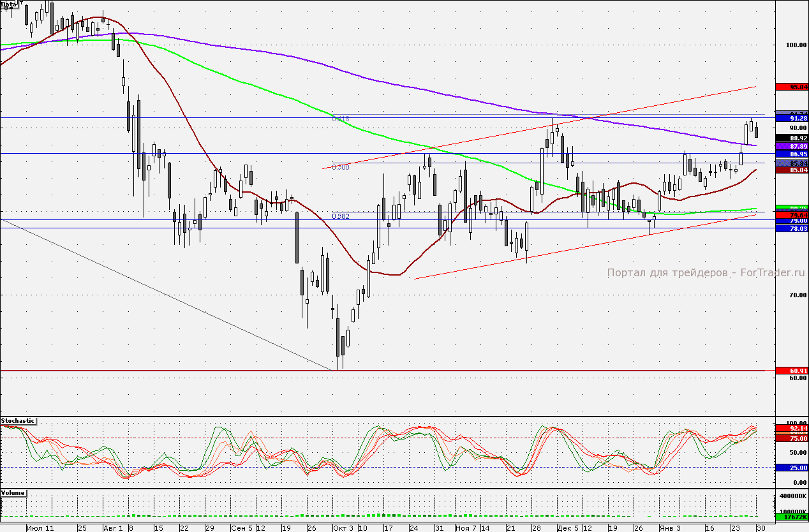The height and width of the screenshot is (532, 809).
Task: Click the blue 86.95 level marker
Action: [790, 154]
